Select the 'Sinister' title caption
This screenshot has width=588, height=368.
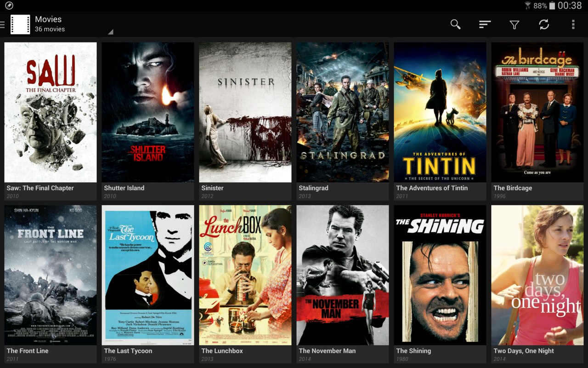coord(212,188)
